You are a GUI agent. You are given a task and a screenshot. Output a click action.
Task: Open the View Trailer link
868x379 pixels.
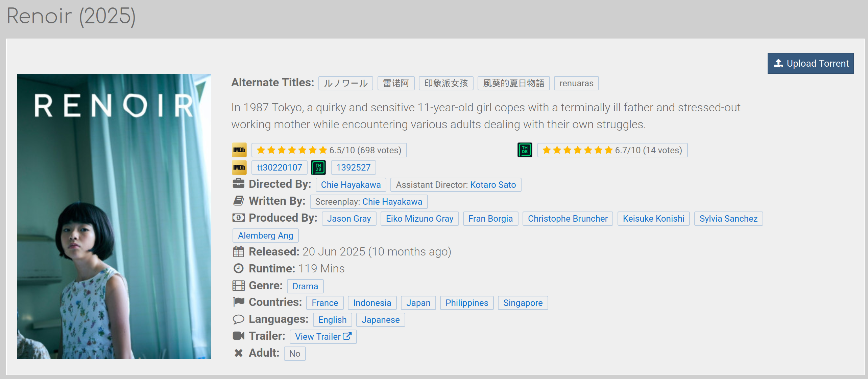(323, 337)
